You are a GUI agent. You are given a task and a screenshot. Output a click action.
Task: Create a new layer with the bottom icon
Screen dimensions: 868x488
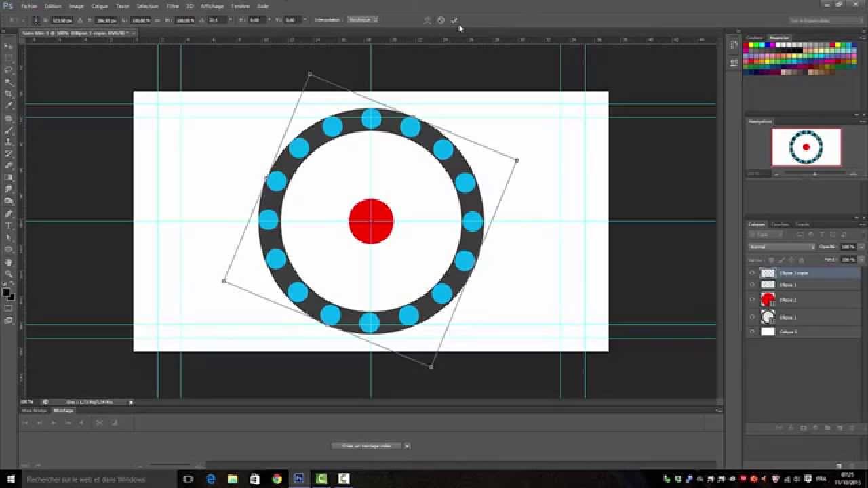tap(840, 428)
